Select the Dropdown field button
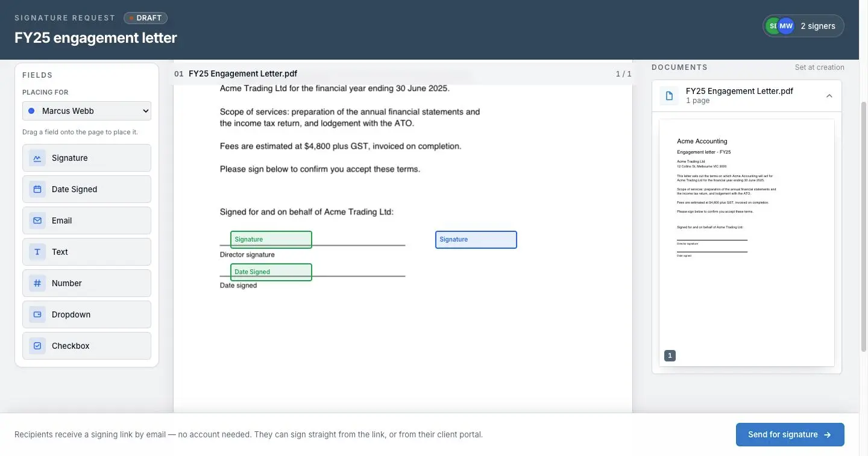The height and width of the screenshot is (456, 868). coord(87,314)
